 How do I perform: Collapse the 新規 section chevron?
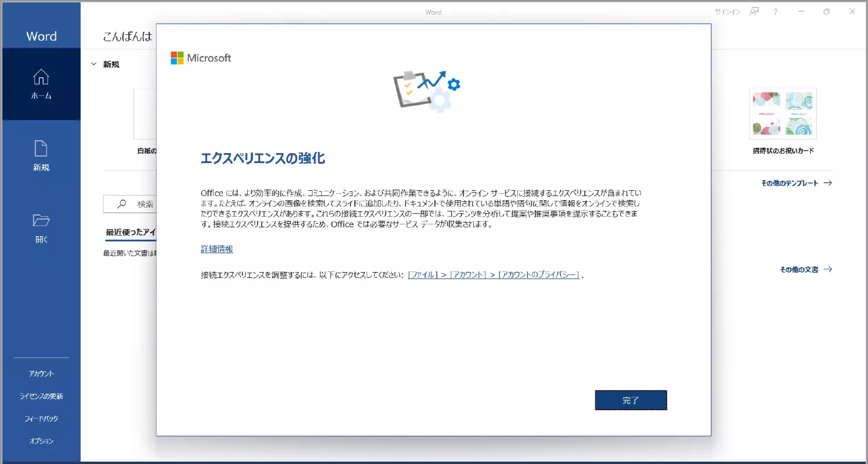point(94,64)
